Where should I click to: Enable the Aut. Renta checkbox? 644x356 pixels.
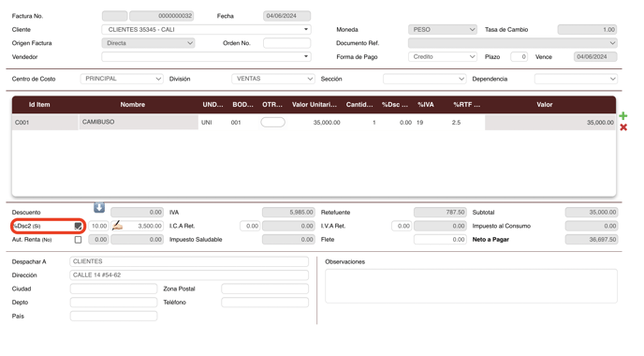78,240
